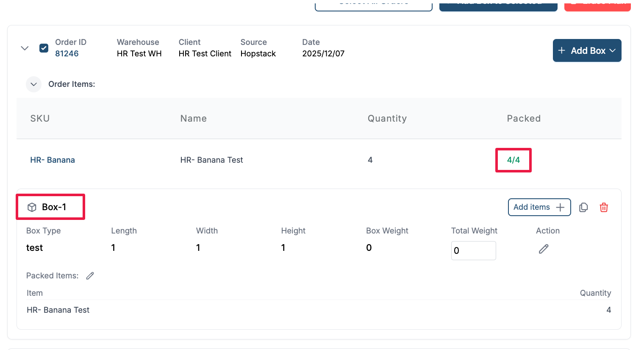Click the SKU column header

(x=40, y=119)
